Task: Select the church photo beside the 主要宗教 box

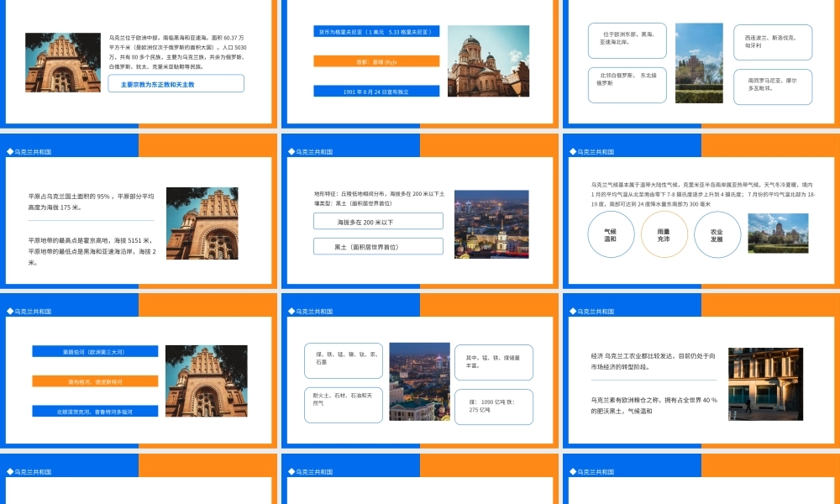Action: [x=63, y=62]
